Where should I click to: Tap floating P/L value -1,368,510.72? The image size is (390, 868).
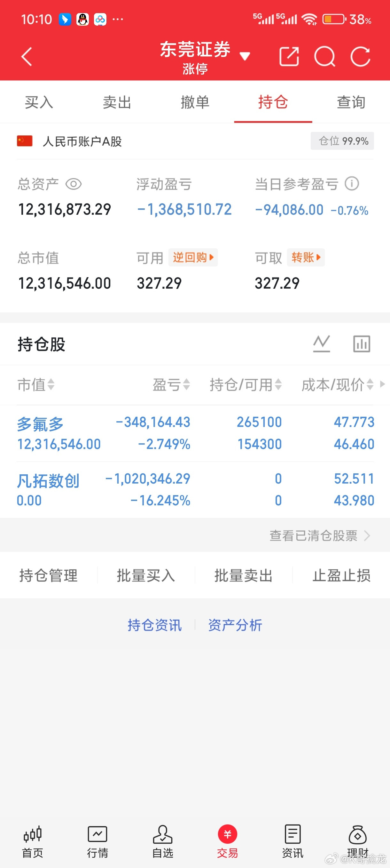click(x=184, y=210)
